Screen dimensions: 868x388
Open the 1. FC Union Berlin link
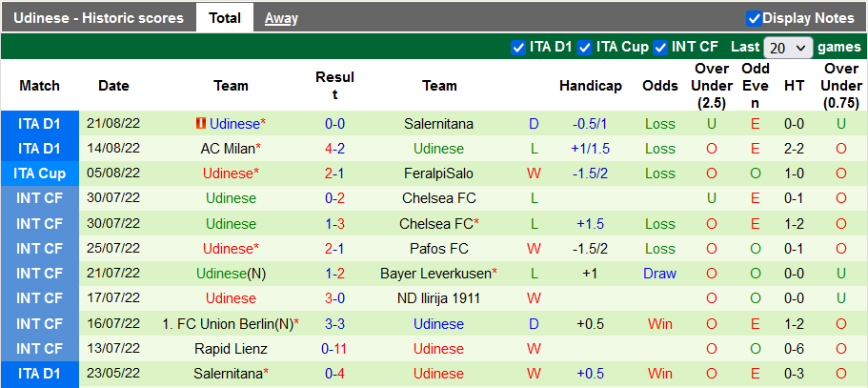click(228, 324)
